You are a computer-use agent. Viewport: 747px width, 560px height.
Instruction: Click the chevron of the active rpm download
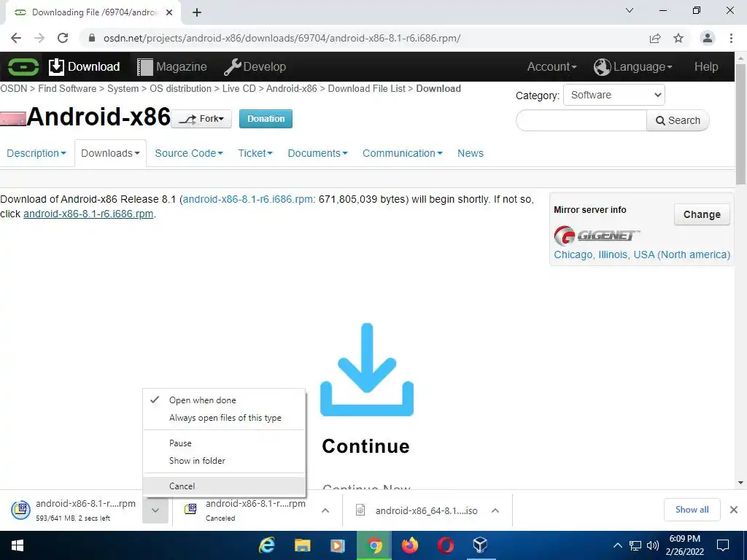pyautogui.click(x=155, y=510)
